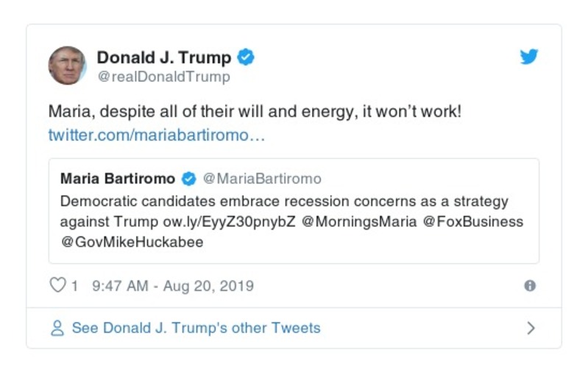Image resolution: width=588 pixels, height=378 pixels.
Task: Select 'See Donald J. Trump's other Tweets'
Action: coord(196,328)
